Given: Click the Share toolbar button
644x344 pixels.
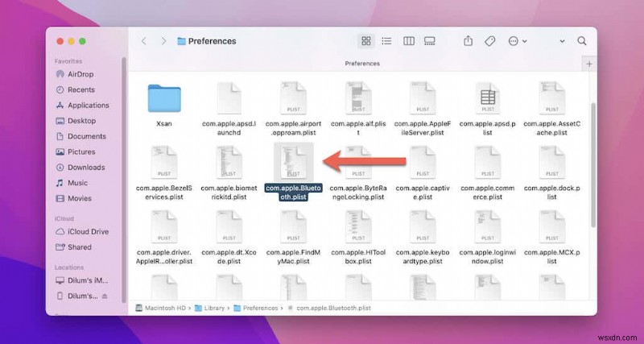Looking at the screenshot, I should pyautogui.click(x=469, y=41).
